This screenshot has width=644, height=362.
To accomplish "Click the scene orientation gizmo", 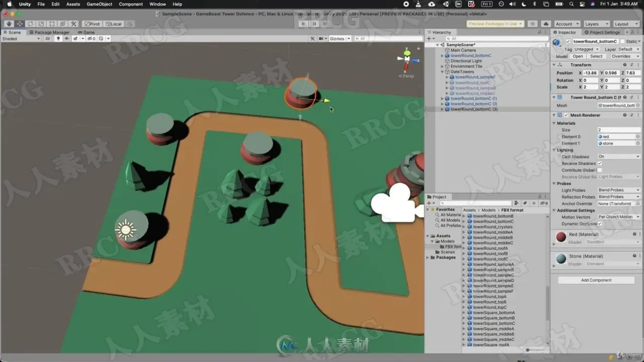I will [407, 59].
